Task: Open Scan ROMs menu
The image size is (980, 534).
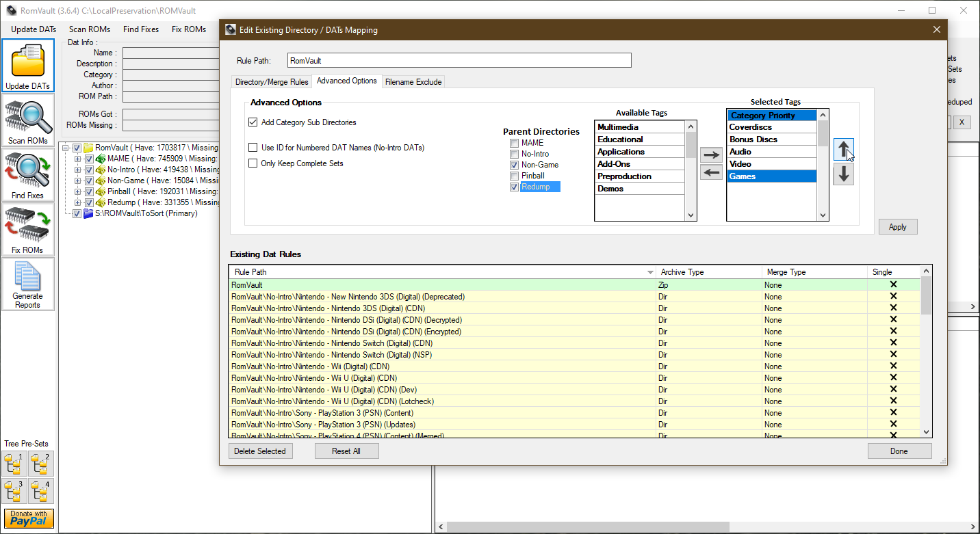Action: [90, 29]
